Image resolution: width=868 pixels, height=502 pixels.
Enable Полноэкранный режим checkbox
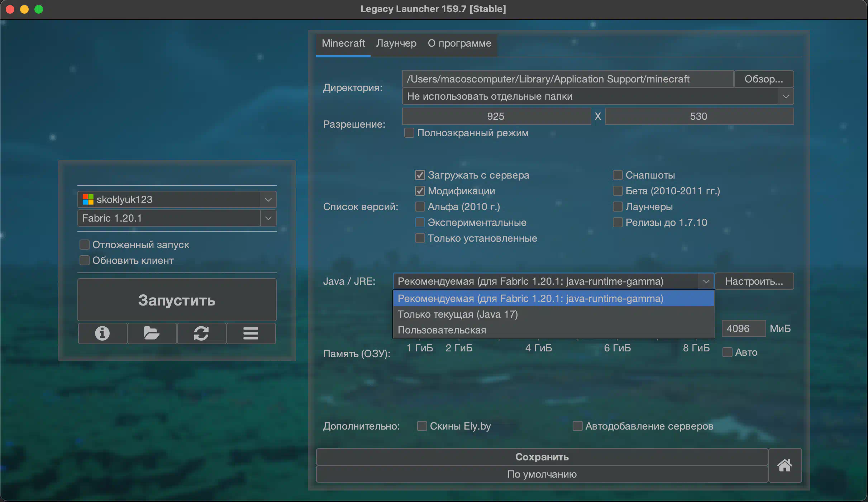click(x=409, y=133)
